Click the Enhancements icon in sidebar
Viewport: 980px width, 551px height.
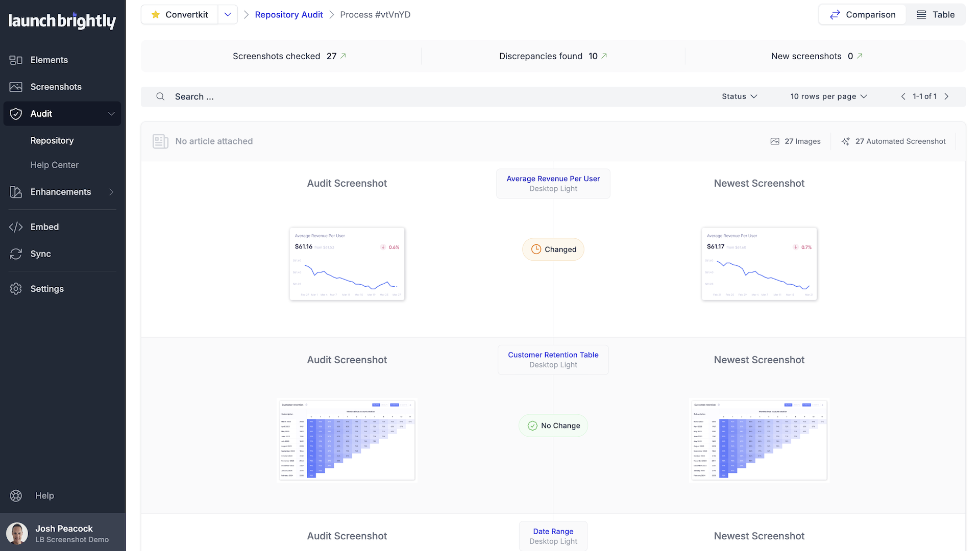pyautogui.click(x=16, y=192)
